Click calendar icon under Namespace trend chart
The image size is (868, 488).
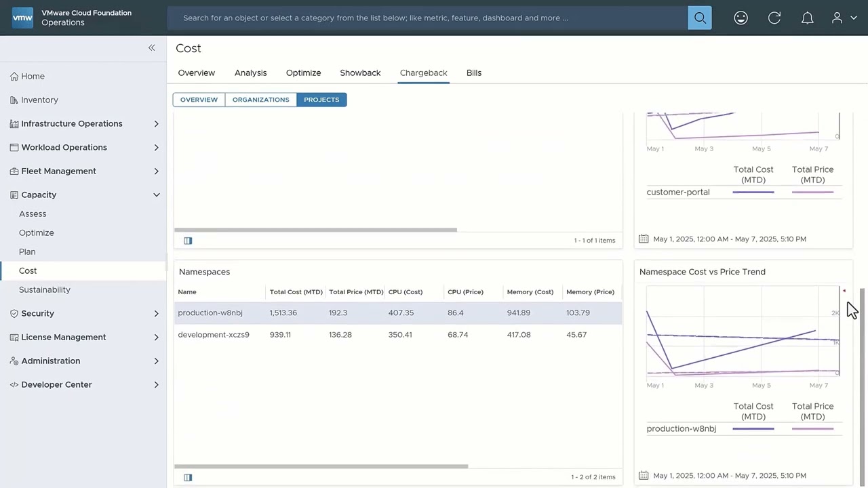pos(644,476)
